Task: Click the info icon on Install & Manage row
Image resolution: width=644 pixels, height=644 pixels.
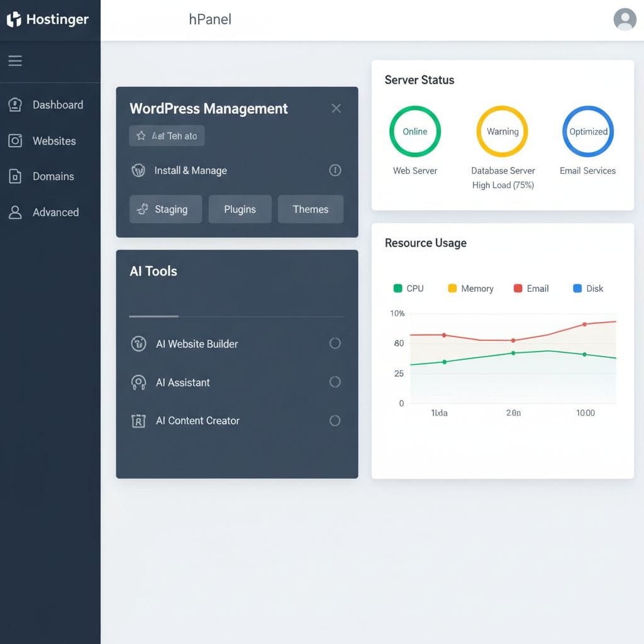Action: pyautogui.click(x=335, y=170)
